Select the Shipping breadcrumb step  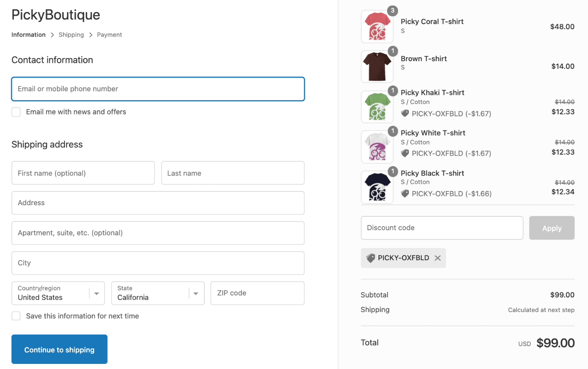[x=71, y=35]
